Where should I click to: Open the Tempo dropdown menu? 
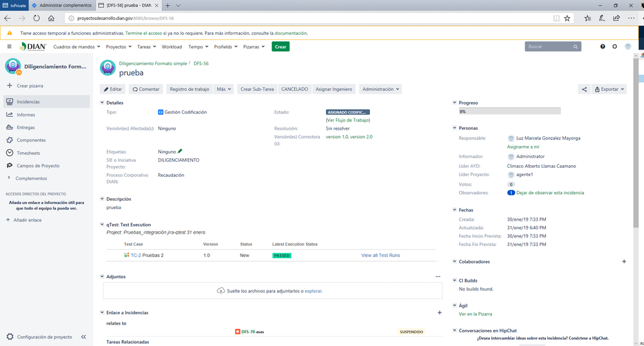click(x=199, y=47)
